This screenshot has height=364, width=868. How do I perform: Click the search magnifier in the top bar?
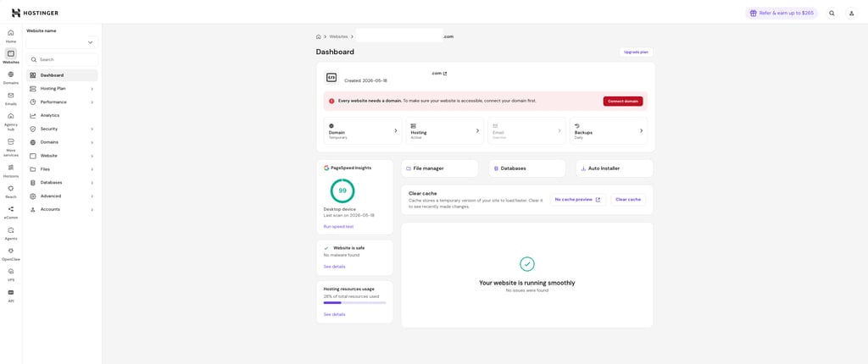832,13
